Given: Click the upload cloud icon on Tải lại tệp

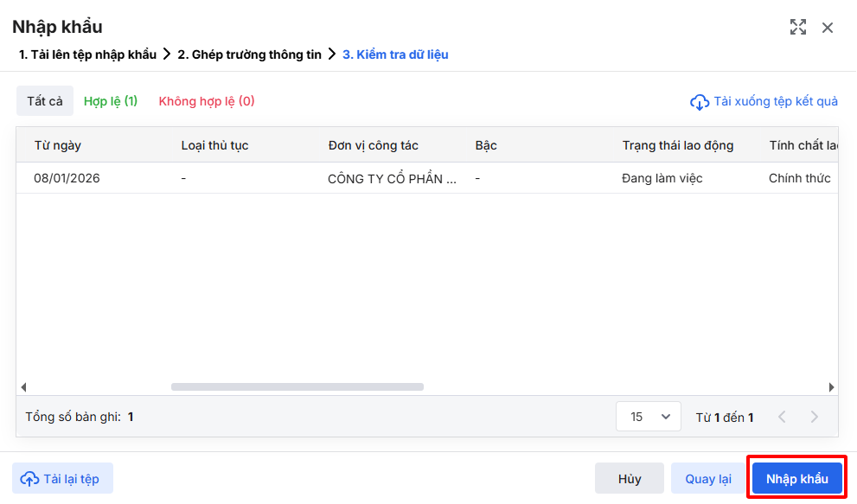Looking at the screenshot, I should tap(29, 479).
